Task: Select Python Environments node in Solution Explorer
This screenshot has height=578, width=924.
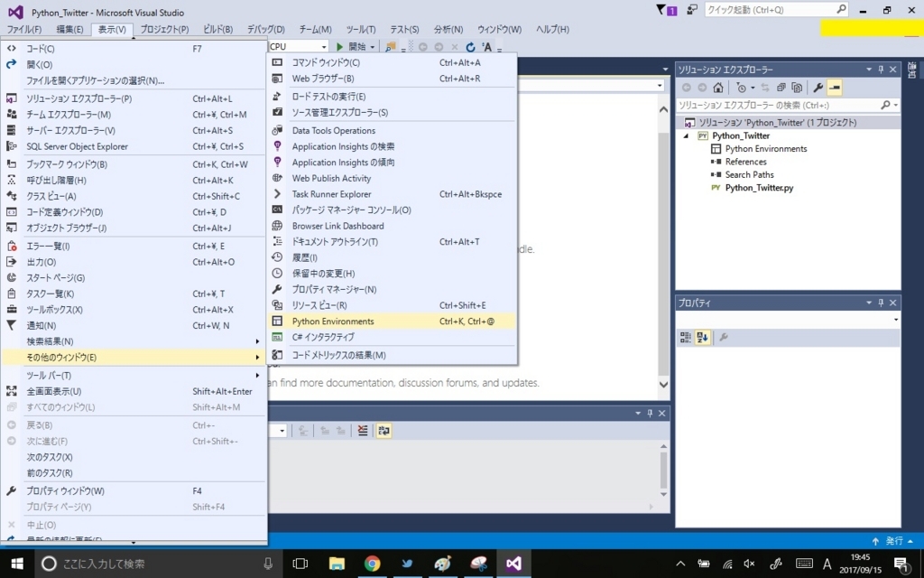Action: click(x=766, y=149)
